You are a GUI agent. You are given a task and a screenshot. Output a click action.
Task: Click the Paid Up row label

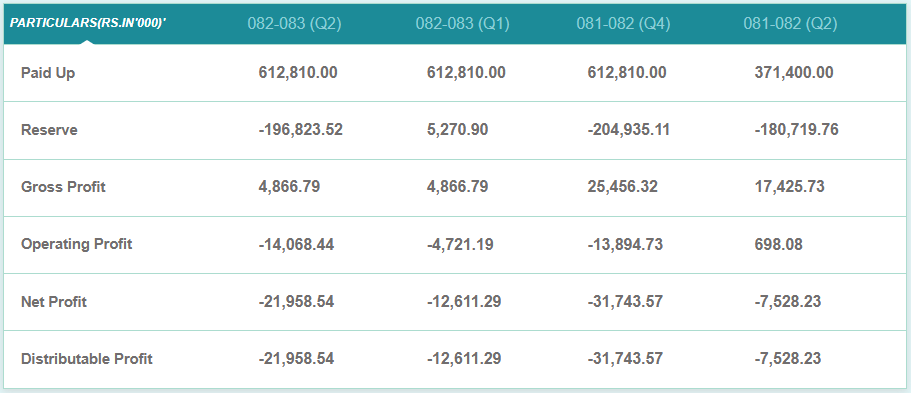48,73
